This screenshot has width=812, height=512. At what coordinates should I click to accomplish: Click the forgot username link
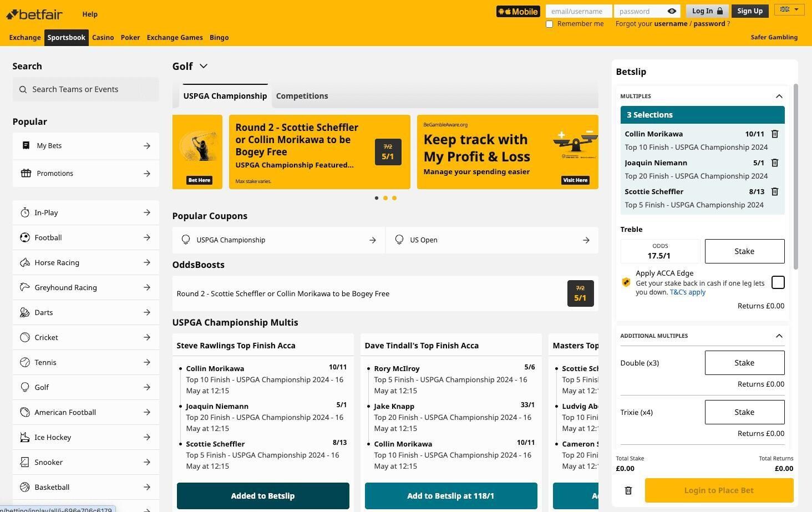point(671,24)
